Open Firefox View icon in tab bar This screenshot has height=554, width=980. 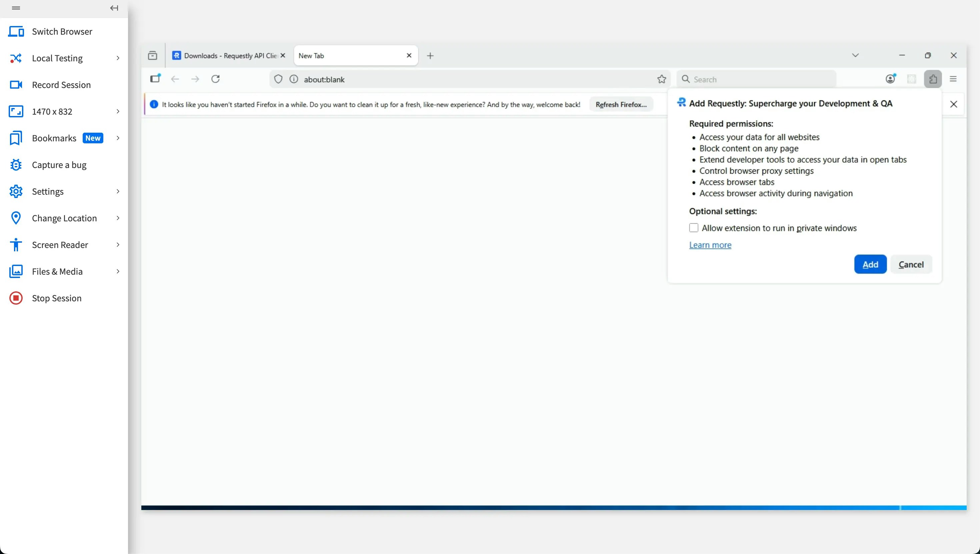pyautogui.click(x=153, y=56)
